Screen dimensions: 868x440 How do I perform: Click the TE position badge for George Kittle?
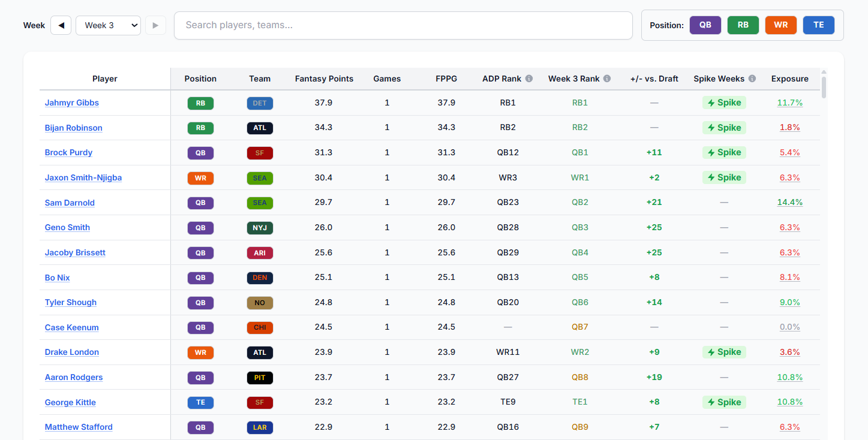(200, 402)
